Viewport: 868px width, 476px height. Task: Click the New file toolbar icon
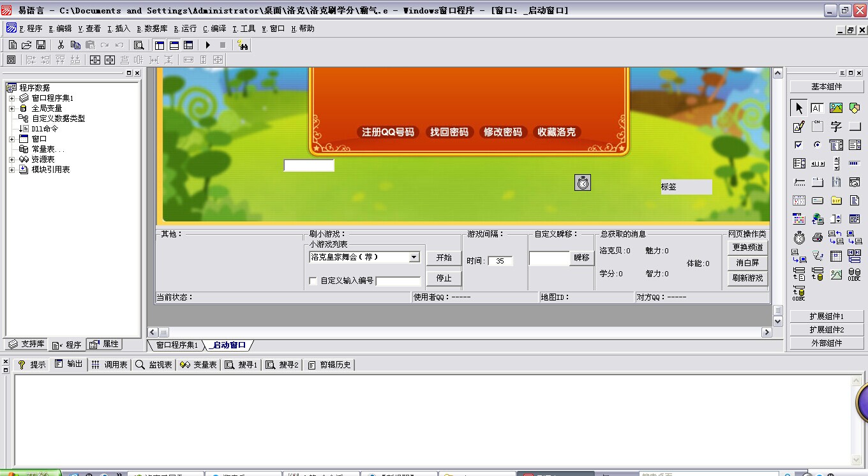[12, 45]
